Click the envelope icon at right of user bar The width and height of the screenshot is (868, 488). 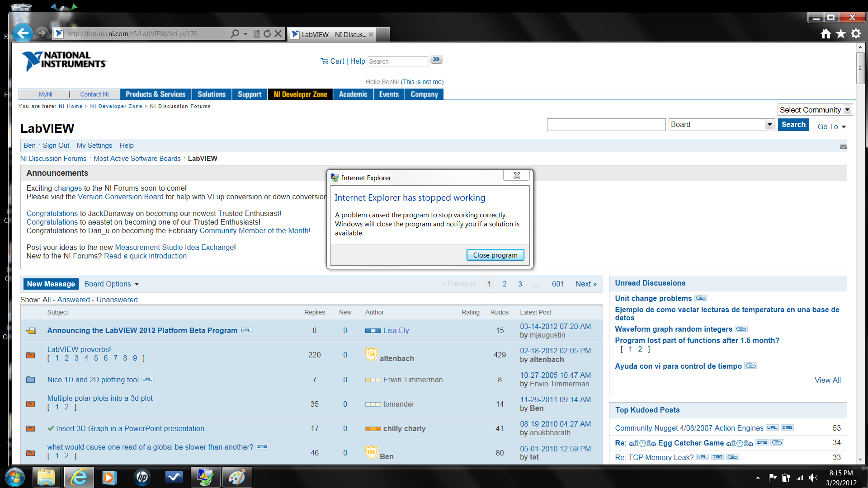[843, 146]
